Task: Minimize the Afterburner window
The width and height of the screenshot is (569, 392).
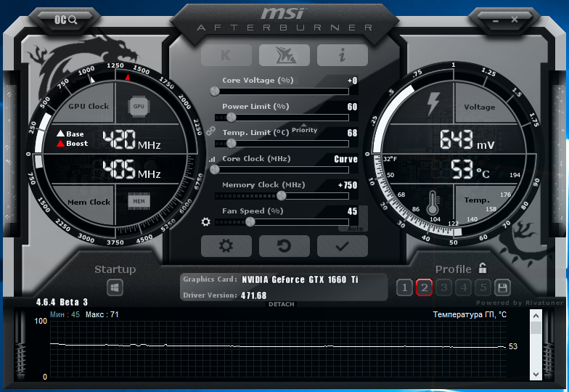Action: (496, 20)
